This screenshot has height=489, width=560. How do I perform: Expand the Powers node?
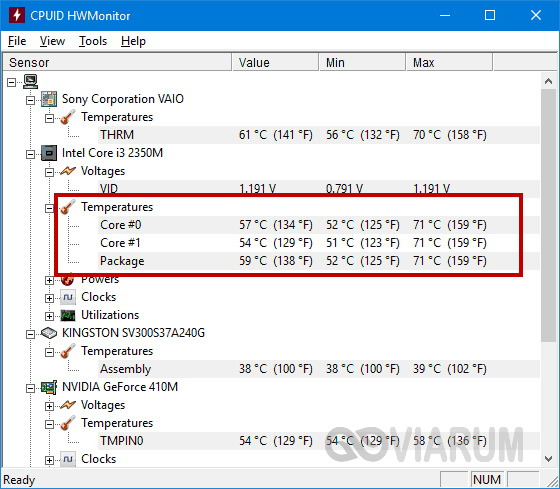click(x=49, y=280)
